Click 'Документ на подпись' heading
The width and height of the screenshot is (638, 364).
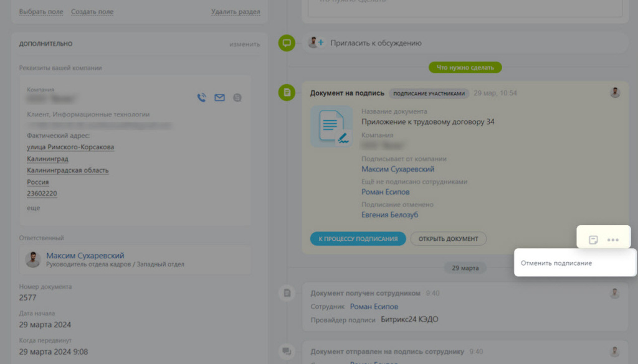point(347,93)
